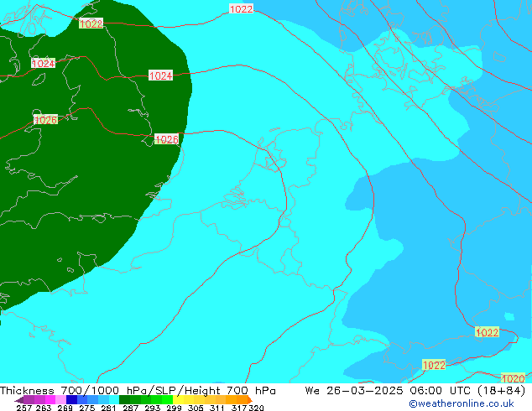This screenshot has width=532, height=411.
Task: Click the leftmost 1024 isobar label
Action: pyautogui.click(x=43, y=63)
